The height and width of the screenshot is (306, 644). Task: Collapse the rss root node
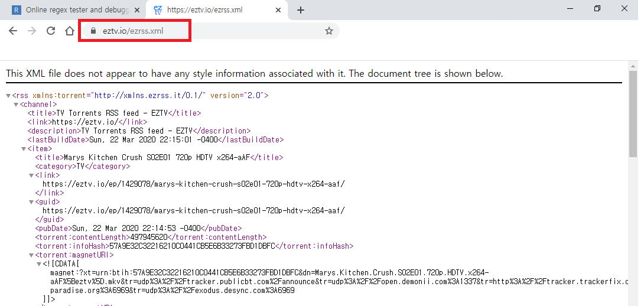tap(8, 96)
